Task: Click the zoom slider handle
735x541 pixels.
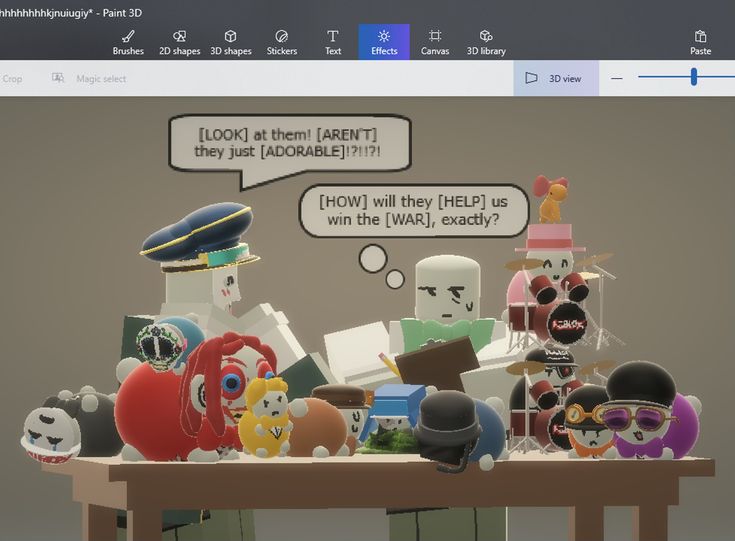Action: 693,77
